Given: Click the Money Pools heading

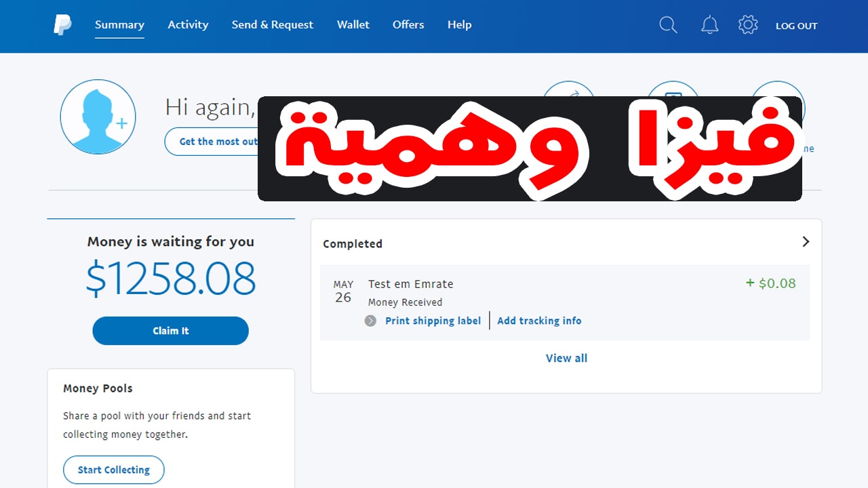Looking at the screenshot, I should click(98, 388).
